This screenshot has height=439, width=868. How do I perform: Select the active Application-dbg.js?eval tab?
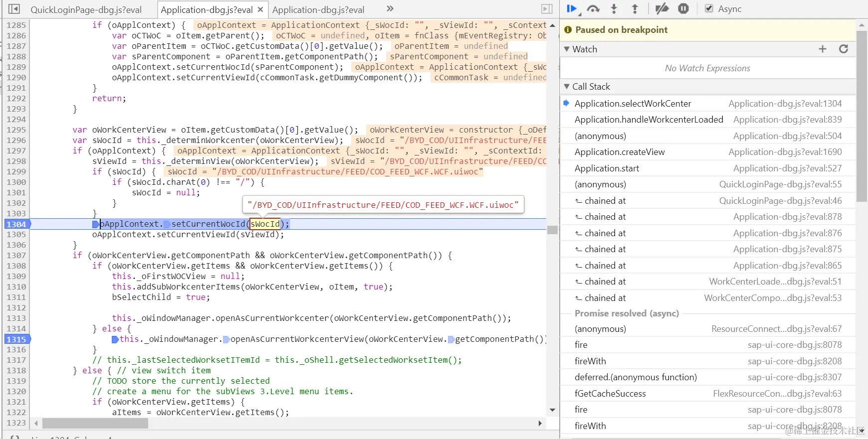pyautogui.click(x=207, y=10)
